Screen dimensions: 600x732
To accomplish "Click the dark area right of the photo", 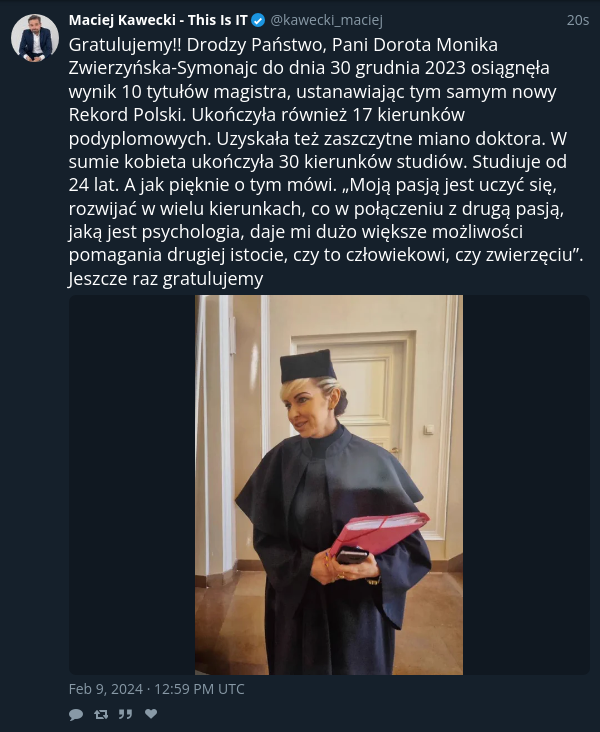I will pyautogui.click(x=526, y=485).
